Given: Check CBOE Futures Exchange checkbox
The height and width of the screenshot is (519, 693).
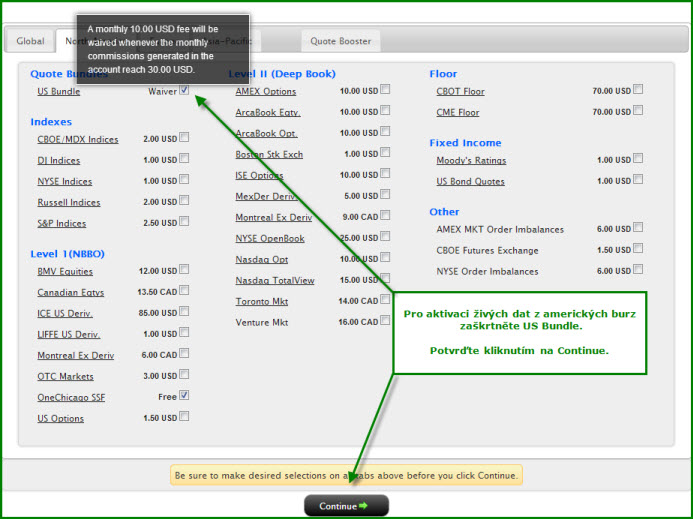Looking at the screenshot, I should pos(638,248).
